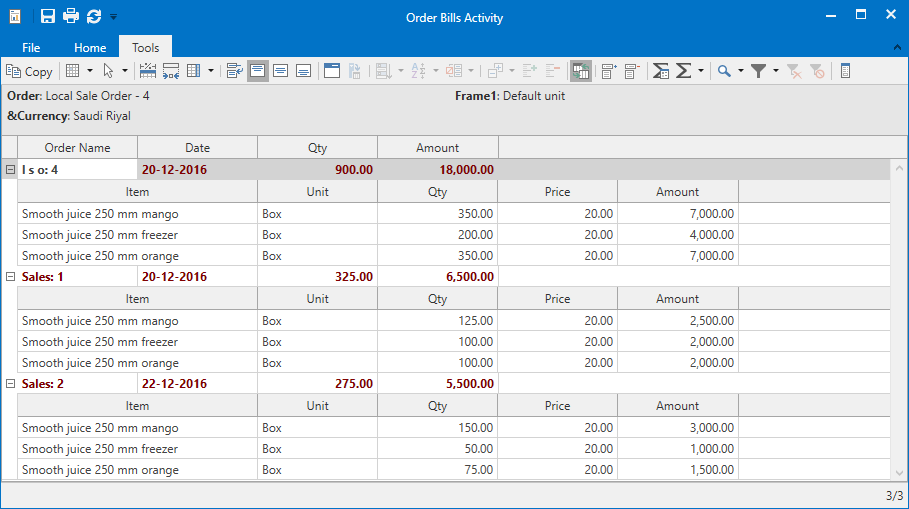Open the File menu

31,48
